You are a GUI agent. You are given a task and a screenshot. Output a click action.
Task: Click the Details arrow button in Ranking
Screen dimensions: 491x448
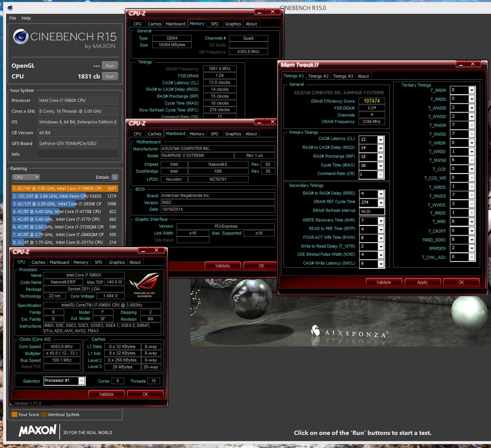[115, 177]
